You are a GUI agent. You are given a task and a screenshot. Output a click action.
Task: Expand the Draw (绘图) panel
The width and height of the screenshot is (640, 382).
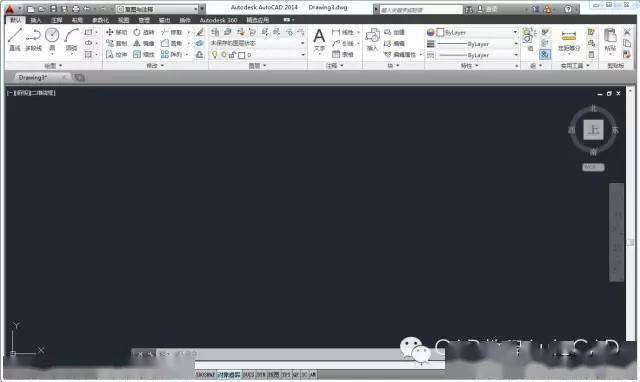tap(53, 65)
